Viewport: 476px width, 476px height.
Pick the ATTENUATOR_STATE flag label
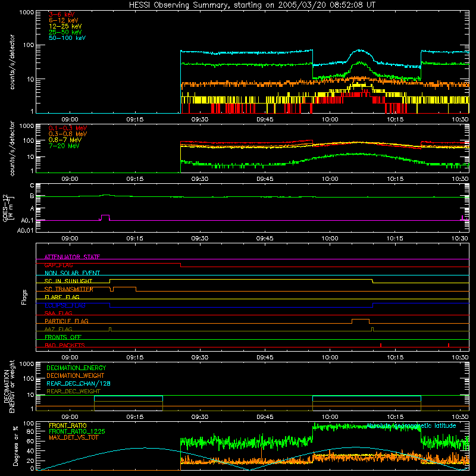click(72, 257)
